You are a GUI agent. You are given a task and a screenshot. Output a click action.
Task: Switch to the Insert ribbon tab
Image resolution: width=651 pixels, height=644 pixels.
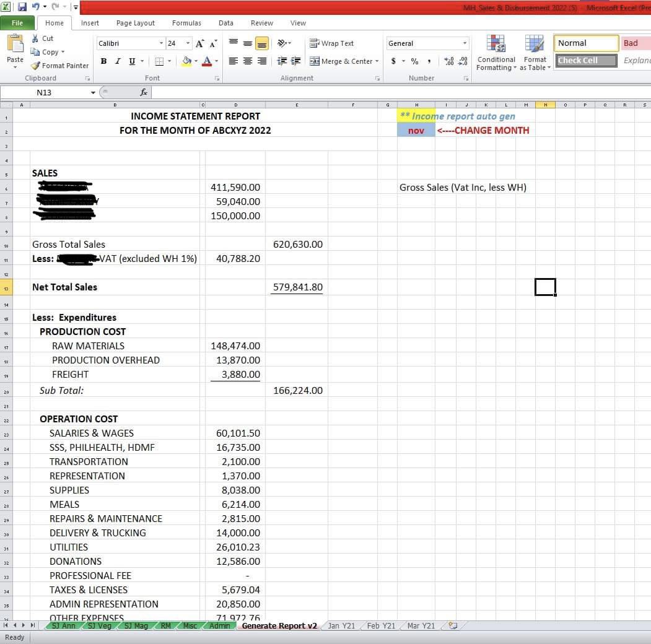point(90,23)
